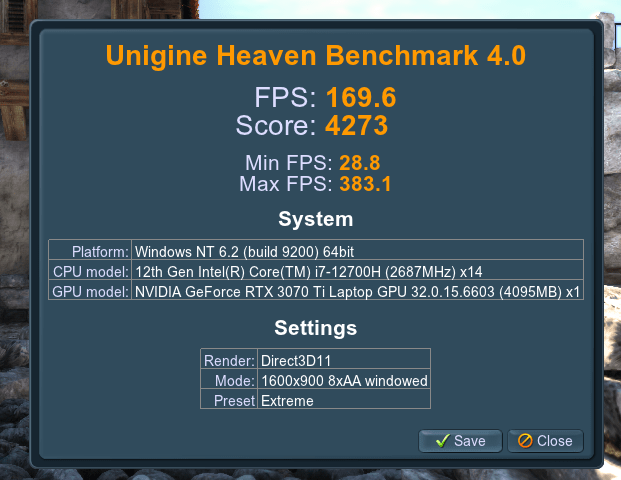This screenshot has width=621, height=480.
Task: Click the CPU model: label cell
Action: [90, 270]
